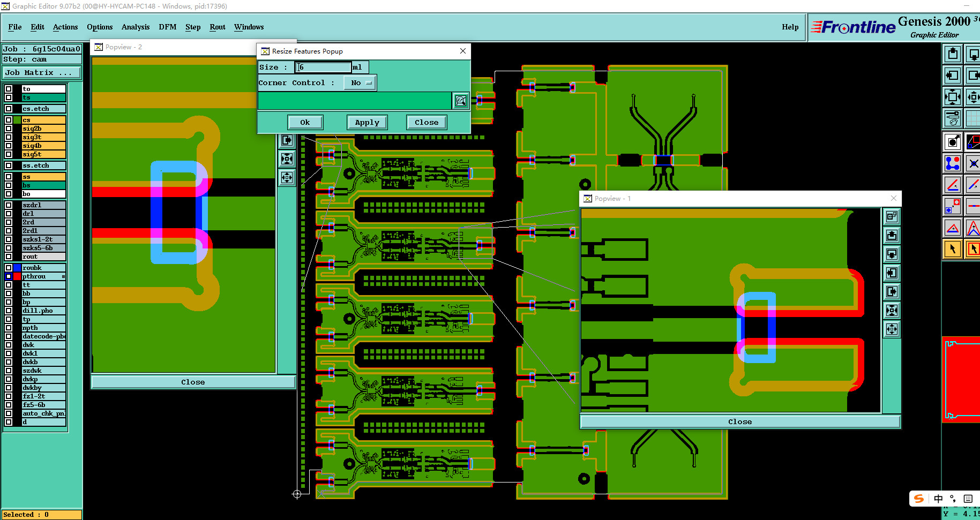
Task: Click green color swatch of cs layer
Action: coord(17,120)
